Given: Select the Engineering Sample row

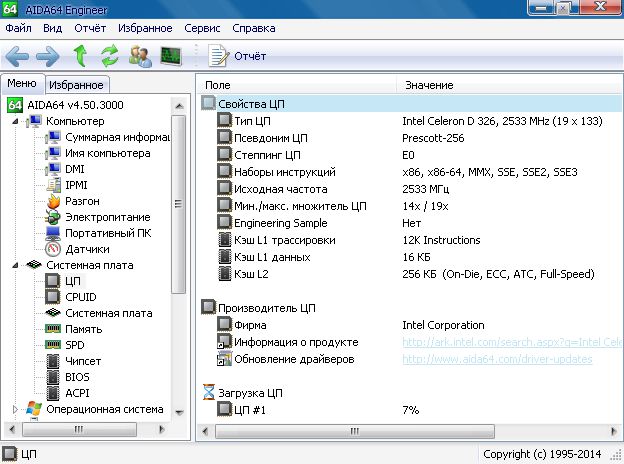Looking at the screenshot, I should click(411, 223).
